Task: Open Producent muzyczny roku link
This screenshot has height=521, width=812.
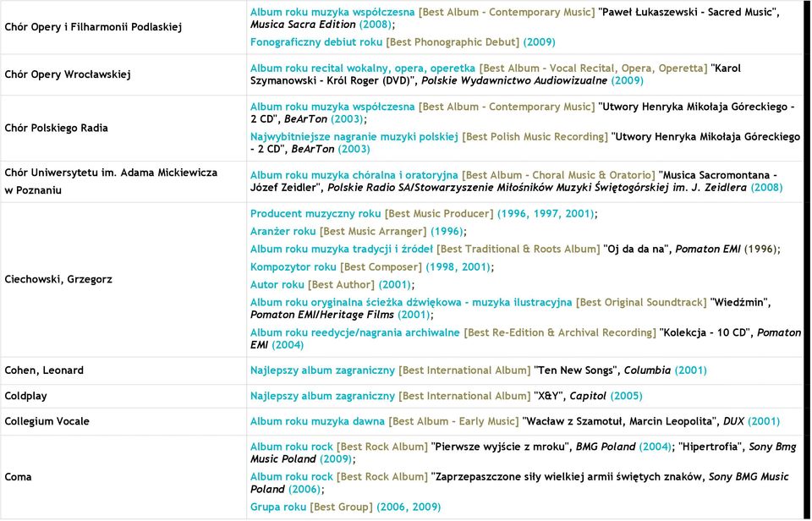Action: coord(315,213)
